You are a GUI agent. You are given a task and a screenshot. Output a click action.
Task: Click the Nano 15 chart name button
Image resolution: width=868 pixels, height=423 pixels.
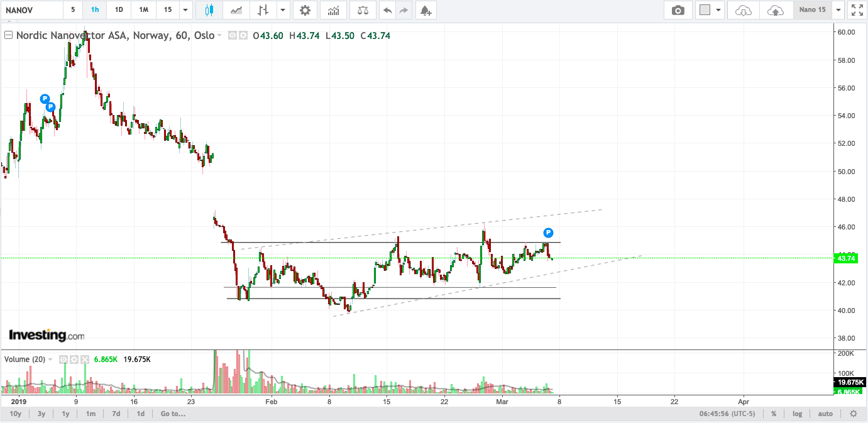[812, 10]
